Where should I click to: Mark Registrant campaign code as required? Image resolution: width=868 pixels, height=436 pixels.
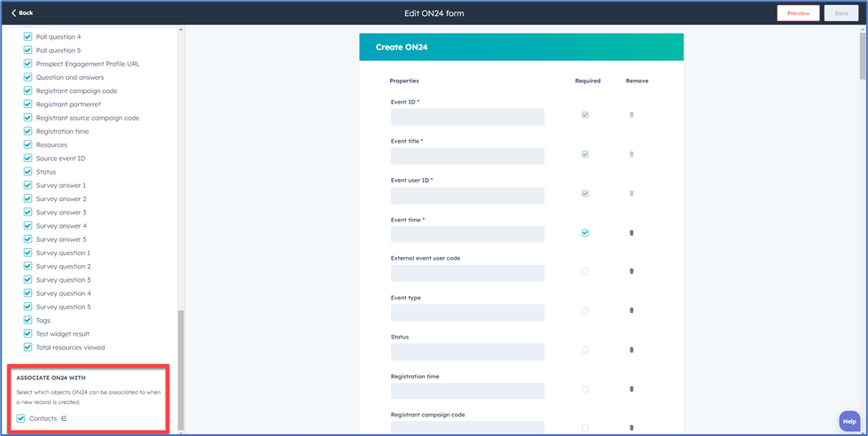pyautogui.click(x=585, y=427)
